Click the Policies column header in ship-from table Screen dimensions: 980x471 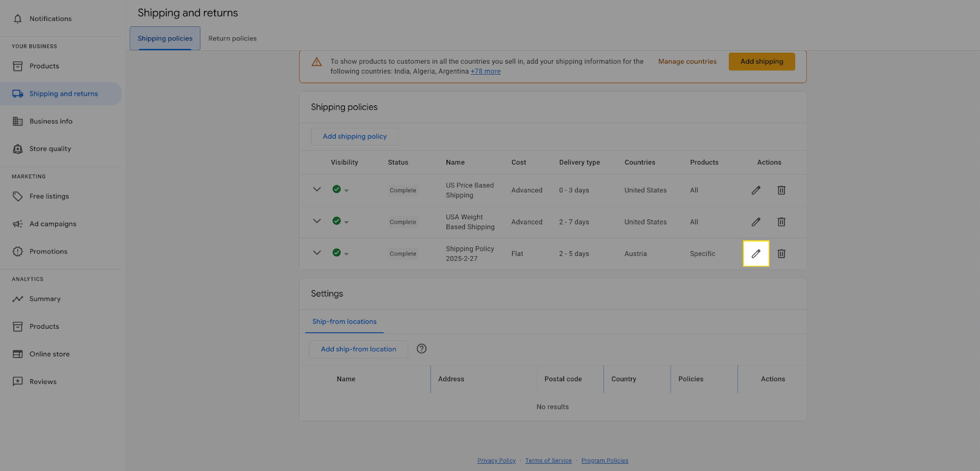coord(691,379)
